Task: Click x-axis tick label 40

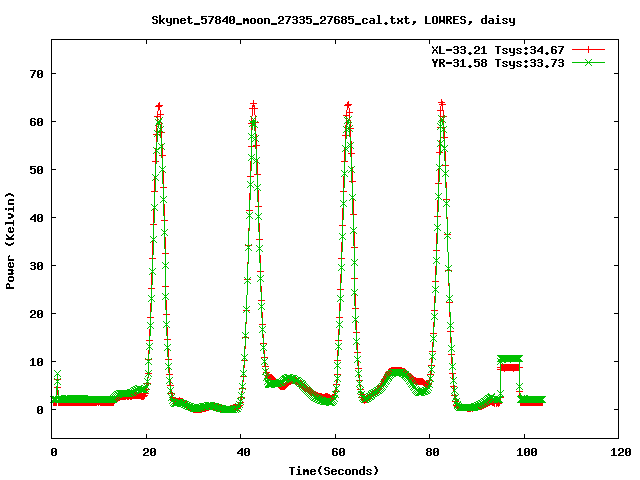Action: [243, 452]
